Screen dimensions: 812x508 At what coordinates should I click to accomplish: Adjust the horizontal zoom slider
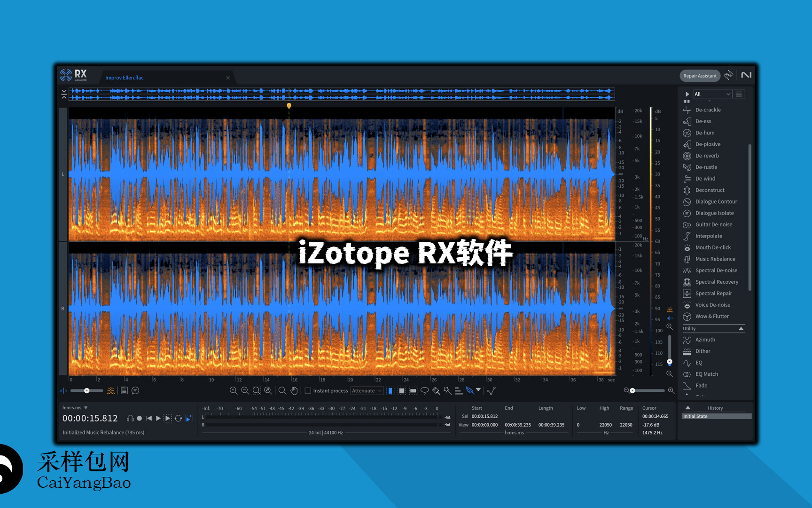click(648, 391)
